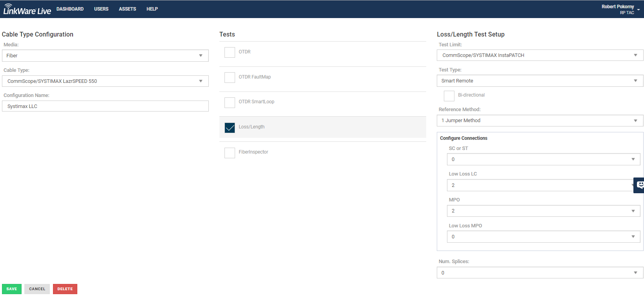Click the Cancel button
The width and height of the screenshot is (644, 302).
[x=37, y=289]
